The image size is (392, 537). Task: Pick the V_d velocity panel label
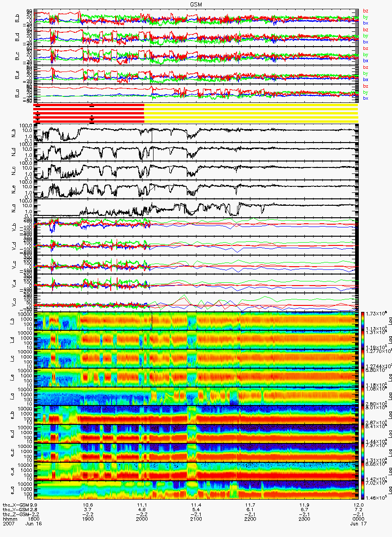[14, 245]
